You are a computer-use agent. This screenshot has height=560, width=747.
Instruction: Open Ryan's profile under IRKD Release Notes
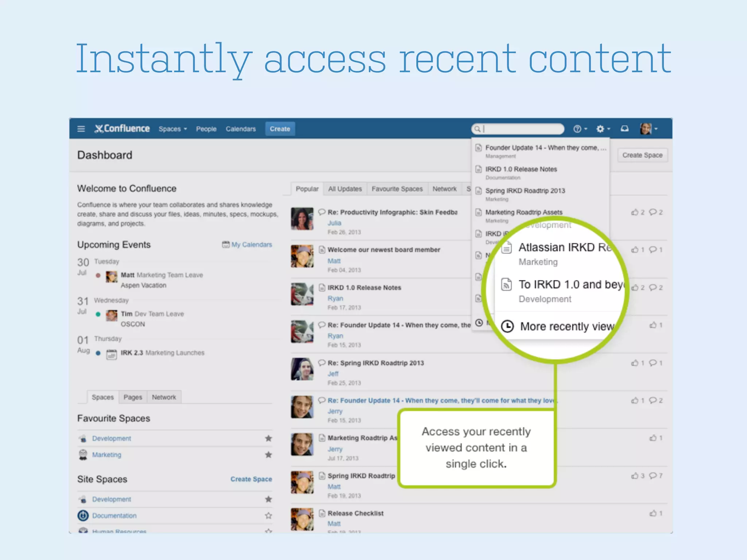tap(335, 299)
